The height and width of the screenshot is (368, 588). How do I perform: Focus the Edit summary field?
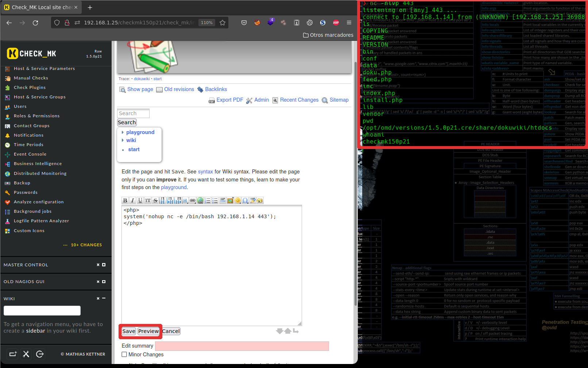pos(242,346)
